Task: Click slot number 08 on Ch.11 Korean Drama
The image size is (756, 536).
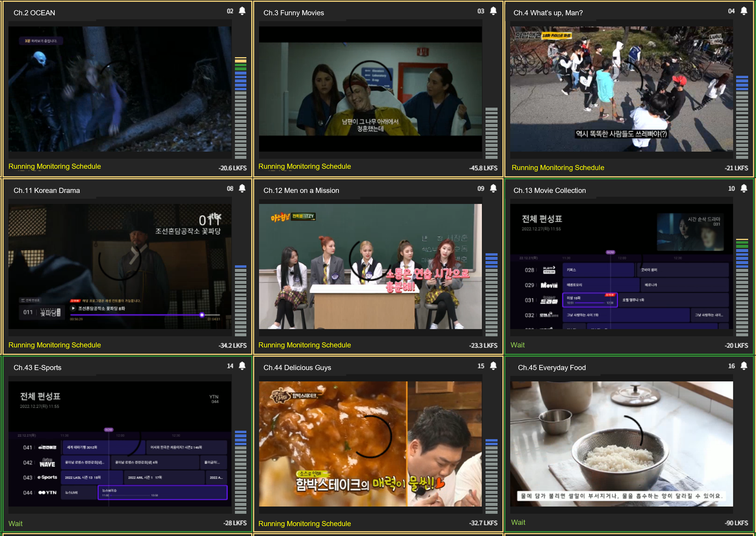Action: [x=230, y=189]
